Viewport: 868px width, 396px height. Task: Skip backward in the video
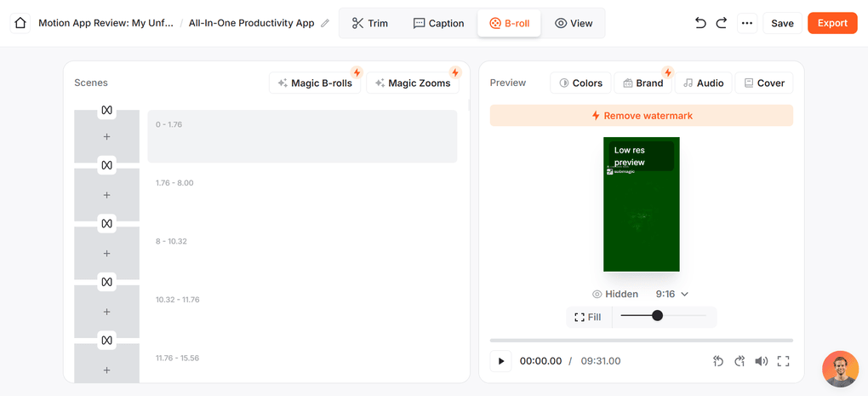pyautogui.click(x=718, y=361)
